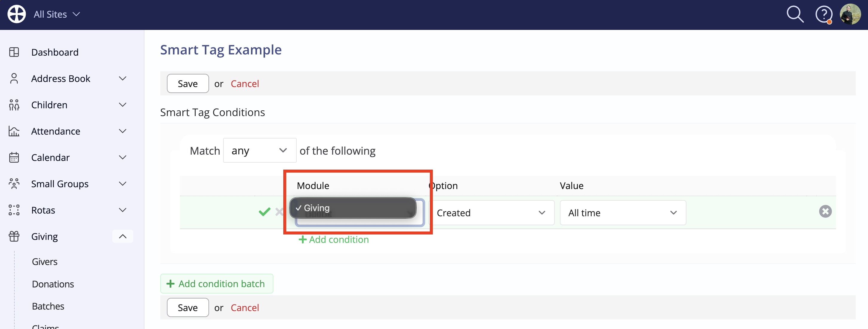This screenshot has height=329, width=868.
Task: Go to Dashboard in sidebar
Action: [x=55, y=52]
